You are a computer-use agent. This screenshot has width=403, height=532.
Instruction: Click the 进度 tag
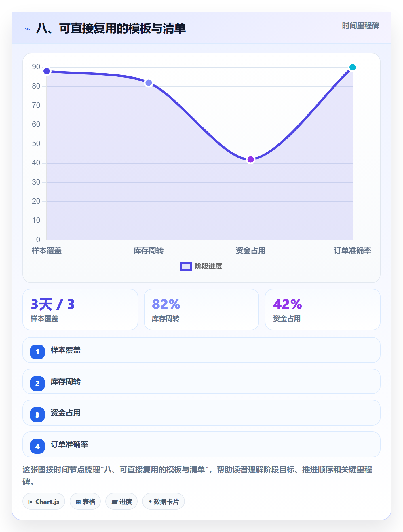[x=121, y=502]
